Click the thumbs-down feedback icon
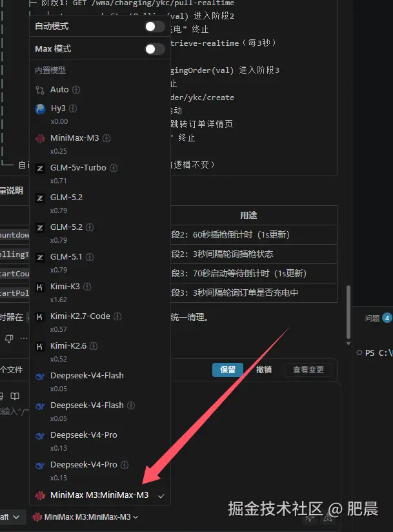Viewport: 393px width, 532px height. tap(9, 338)
